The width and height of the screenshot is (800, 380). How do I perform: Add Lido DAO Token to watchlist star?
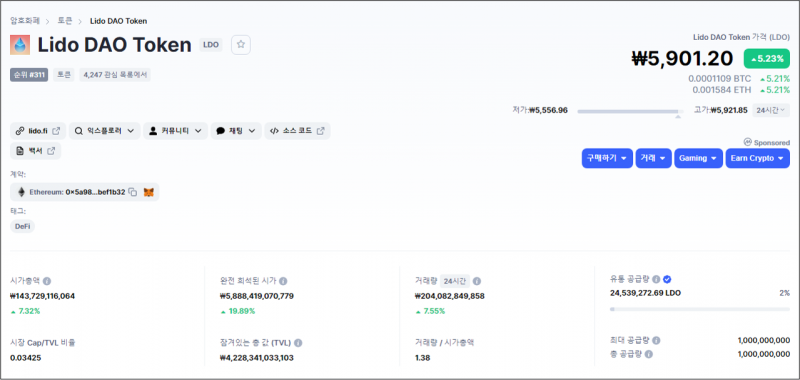pos(241,45)
